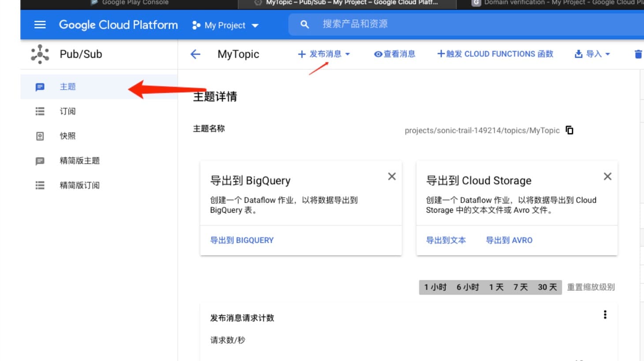Click the 导出到 AVRO link

click(509, 241)
